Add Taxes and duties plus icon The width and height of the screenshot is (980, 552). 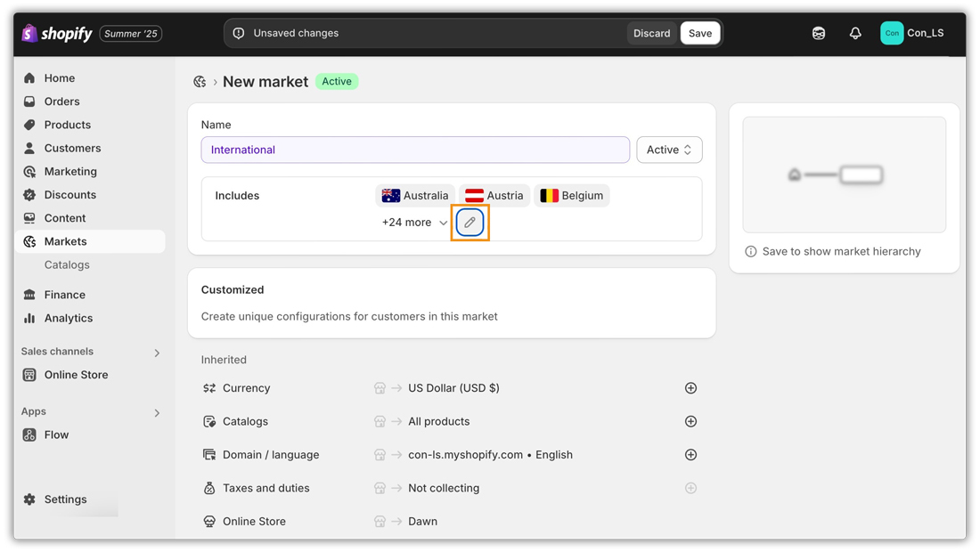(x=690, y=488)
